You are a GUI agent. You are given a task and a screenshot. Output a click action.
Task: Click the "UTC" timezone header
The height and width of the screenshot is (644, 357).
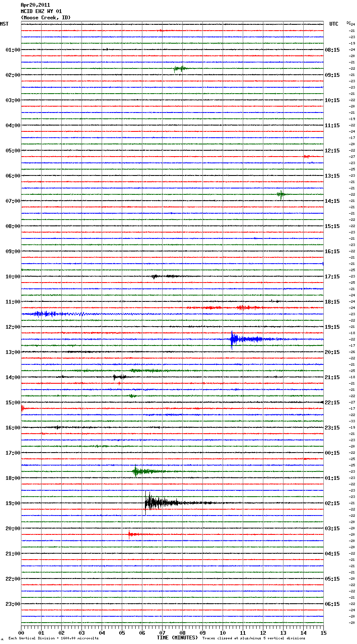(334, 24)
